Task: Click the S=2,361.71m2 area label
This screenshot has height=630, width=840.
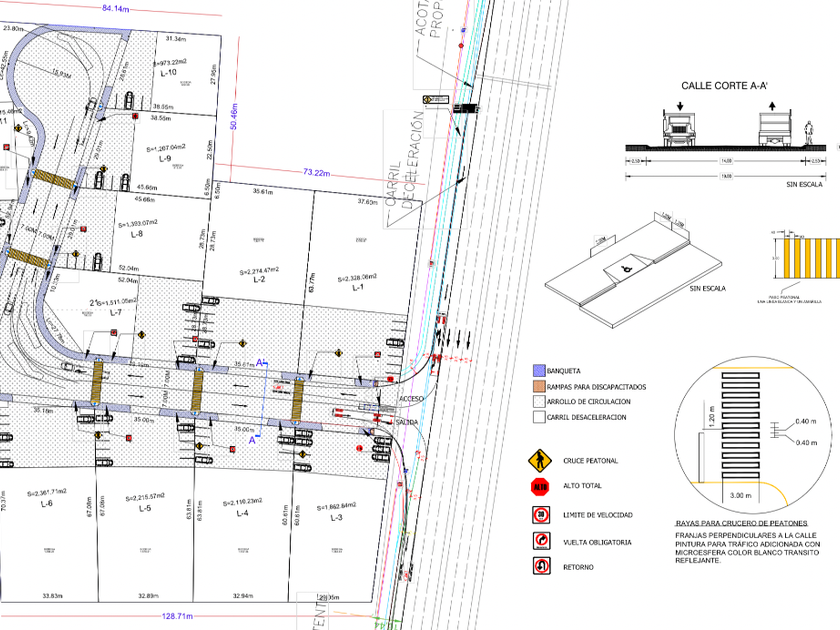Action: pyautogui.click(x=47, y=492)
